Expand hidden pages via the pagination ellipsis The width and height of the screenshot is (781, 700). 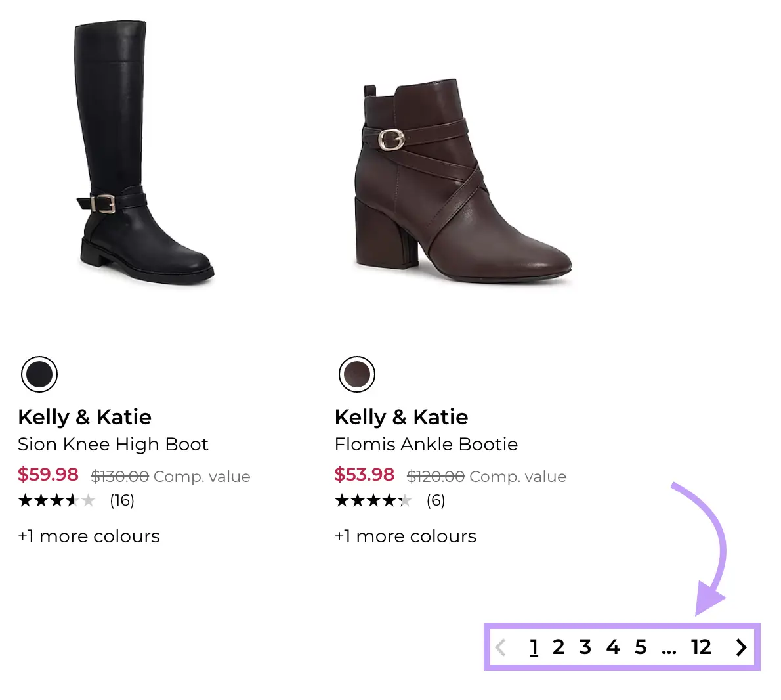[669, 647]
